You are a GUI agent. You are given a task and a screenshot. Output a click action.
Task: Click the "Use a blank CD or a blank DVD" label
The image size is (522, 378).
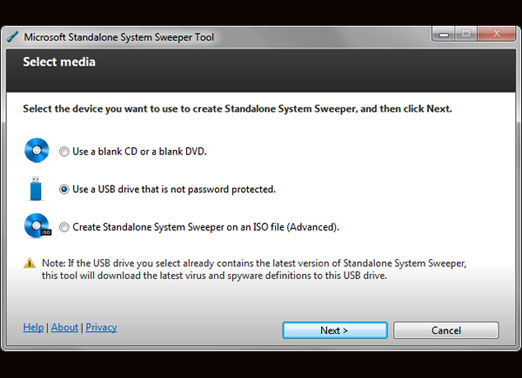140,152
